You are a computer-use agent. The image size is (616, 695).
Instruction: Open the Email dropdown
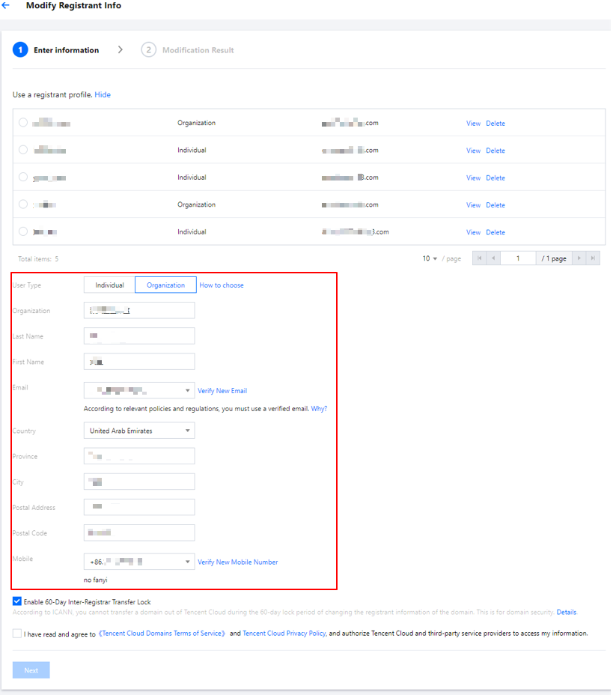[x=139, y=390]
